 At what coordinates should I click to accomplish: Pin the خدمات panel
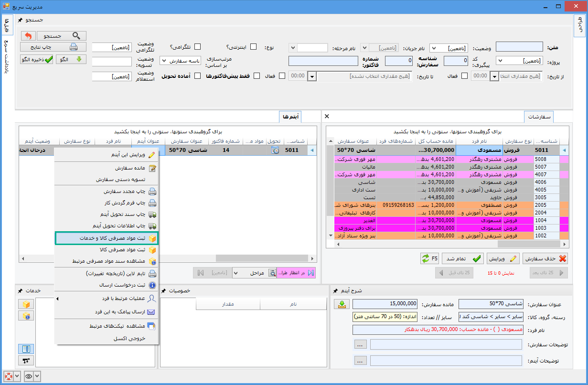click(x=20, y=291)
